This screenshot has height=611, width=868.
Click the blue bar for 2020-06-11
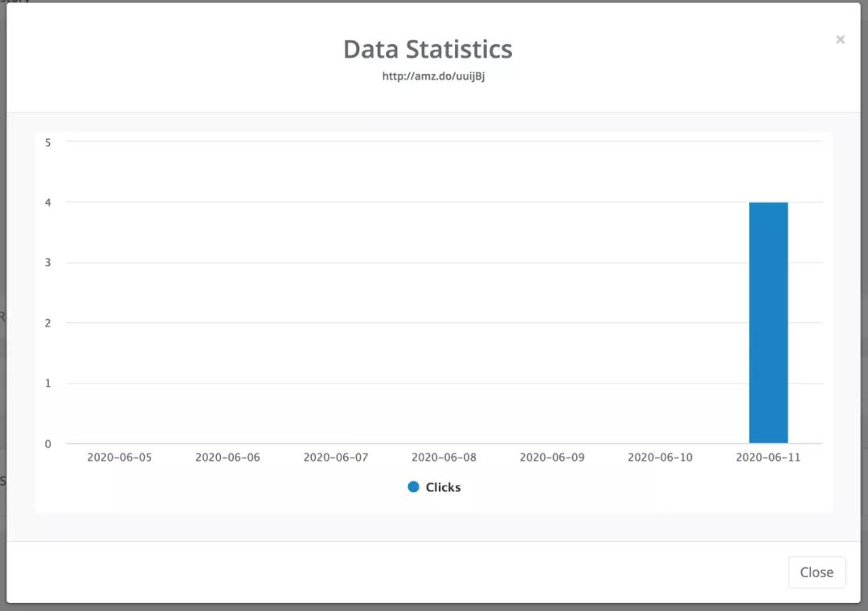pos(768,322)
